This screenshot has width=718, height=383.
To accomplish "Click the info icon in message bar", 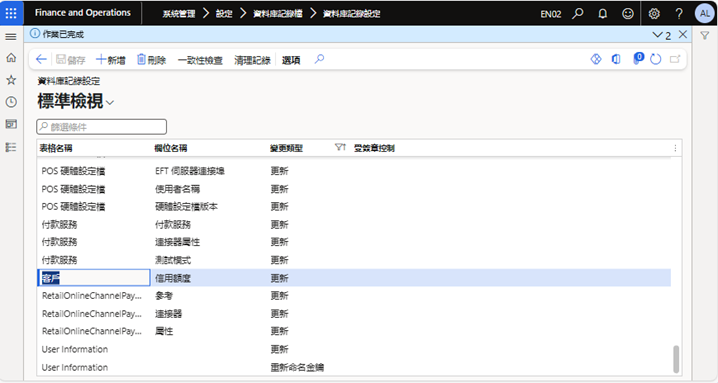I will (35, 33).
